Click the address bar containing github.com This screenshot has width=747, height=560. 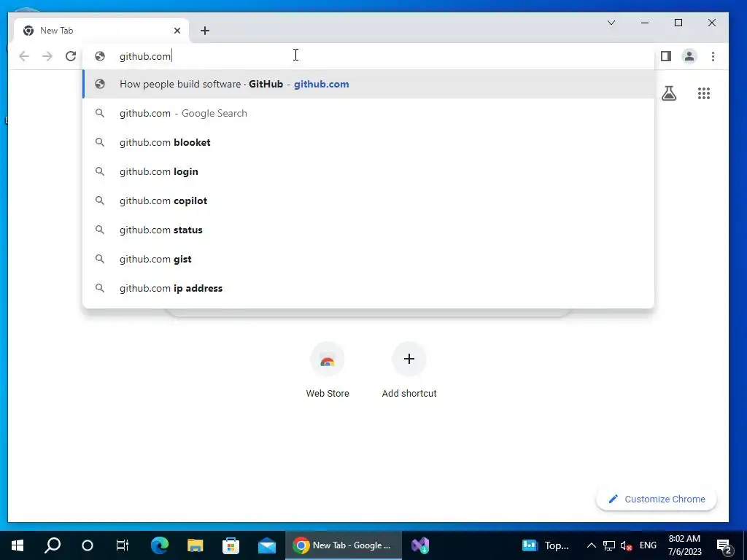[x=368, y=56]
